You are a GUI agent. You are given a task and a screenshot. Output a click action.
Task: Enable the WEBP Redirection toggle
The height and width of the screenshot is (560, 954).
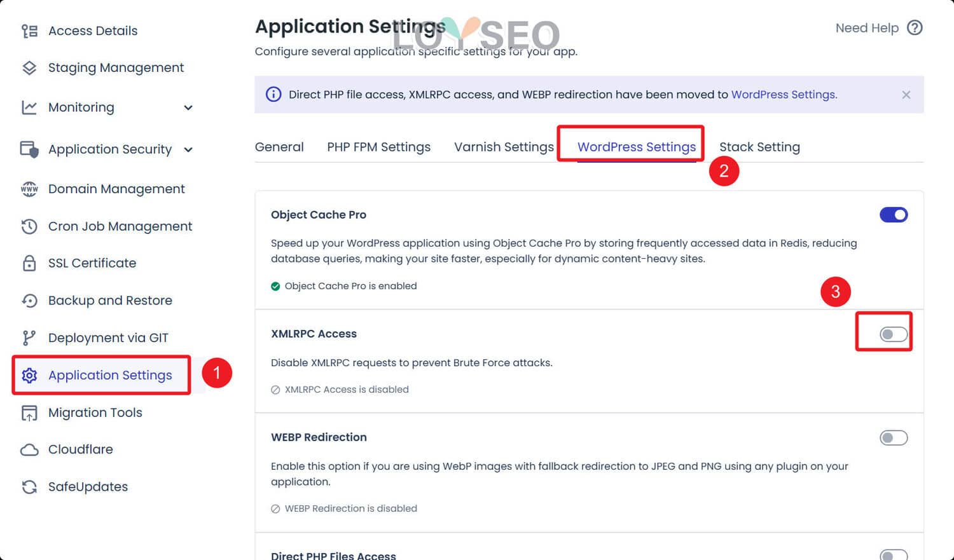893,437
